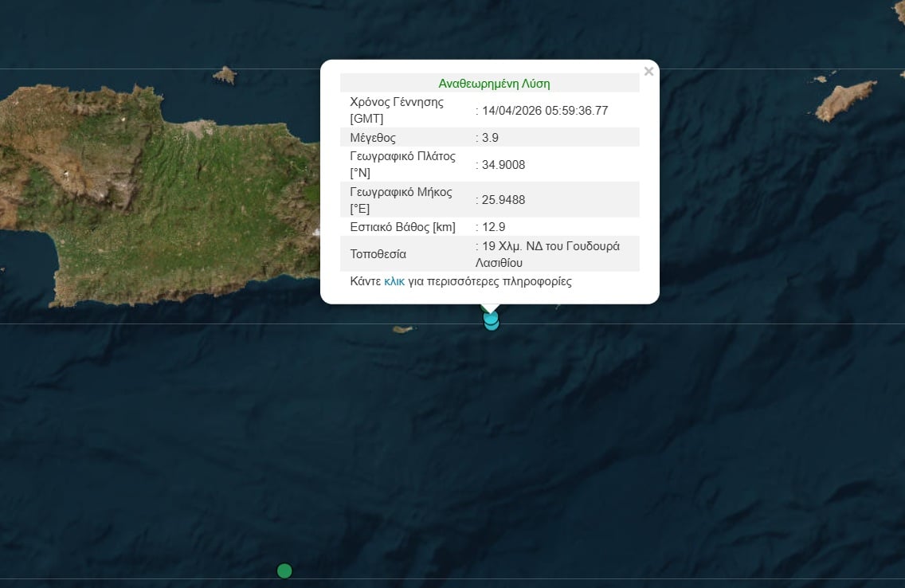The width and height of the screenshot is (905, 588).
Task: Click the small island north of Crete
Action: coord(225,76)
